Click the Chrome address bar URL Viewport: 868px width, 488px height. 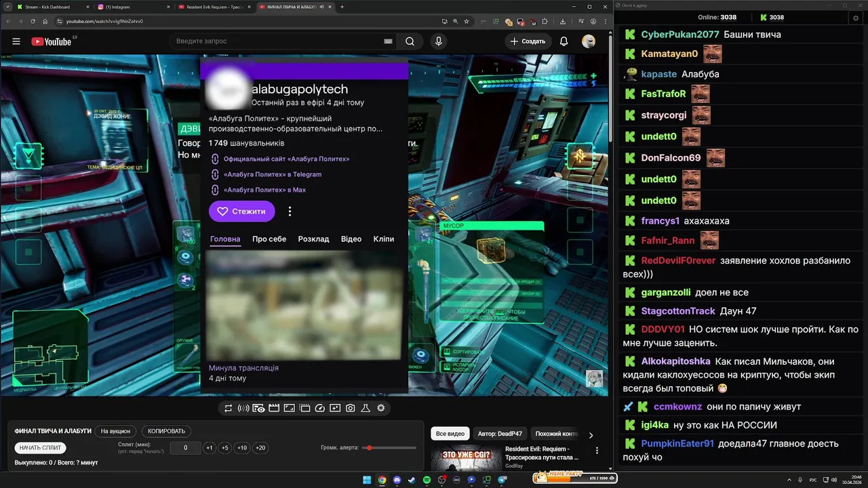point(105,21)
